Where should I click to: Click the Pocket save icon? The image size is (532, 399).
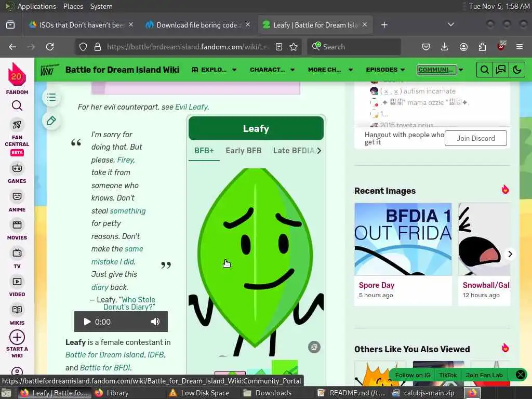click(x=426, y=47)
